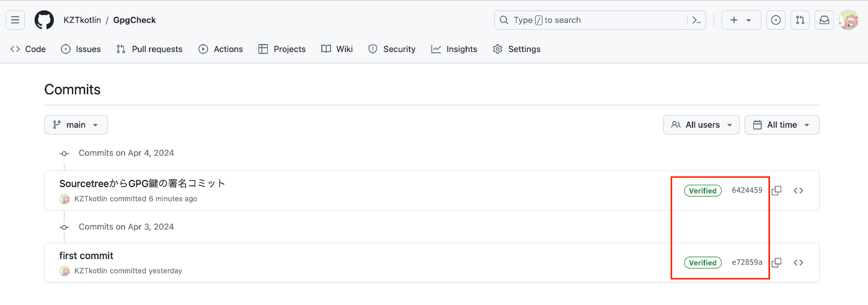This screenshot has width=868, height=305.
Task: Open the GpgCheck repository link
Action: (135, 20)
